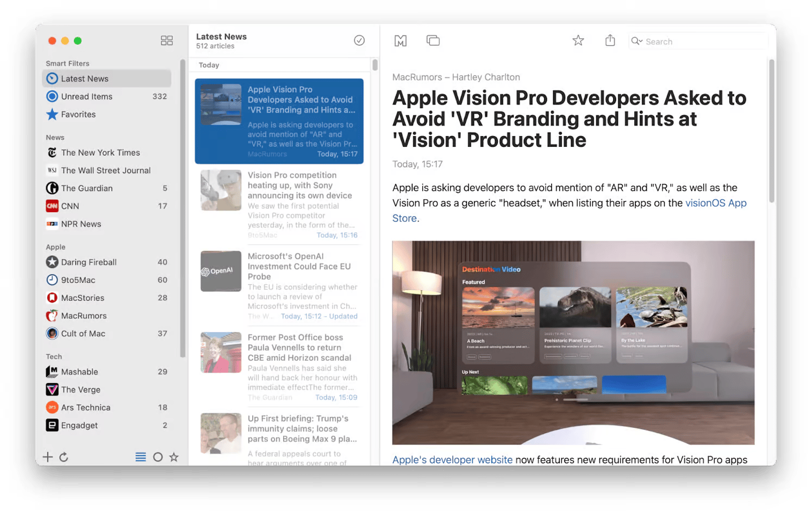The width and height of the screenshot is (812, 513).
Task: Open Apple's developer website link
Action: coord(452,460)
